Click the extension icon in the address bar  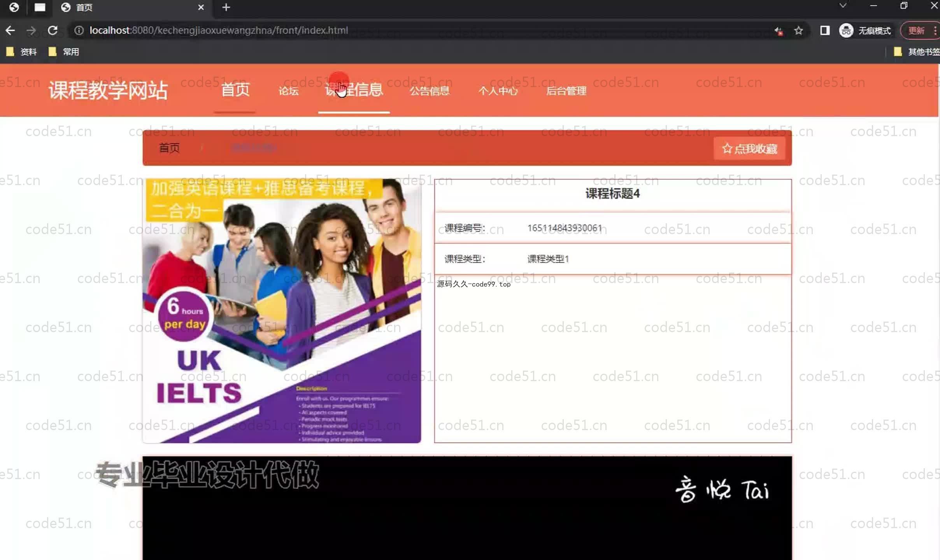778,31
